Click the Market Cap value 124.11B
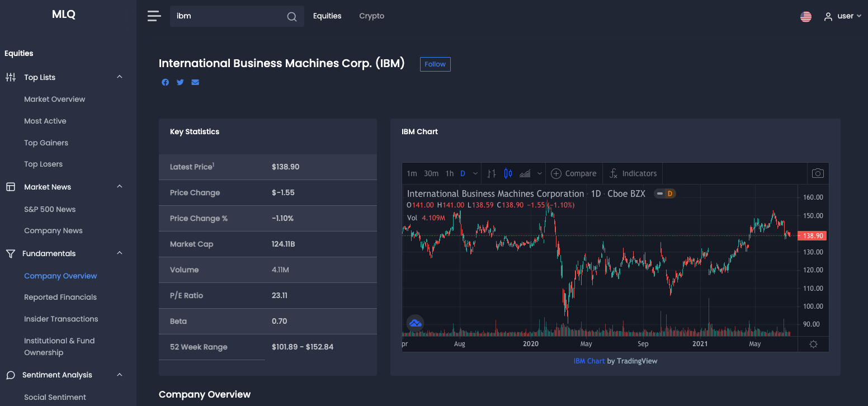Image resolution: width=868 pixels, height=406 pixels. [284, 244]
